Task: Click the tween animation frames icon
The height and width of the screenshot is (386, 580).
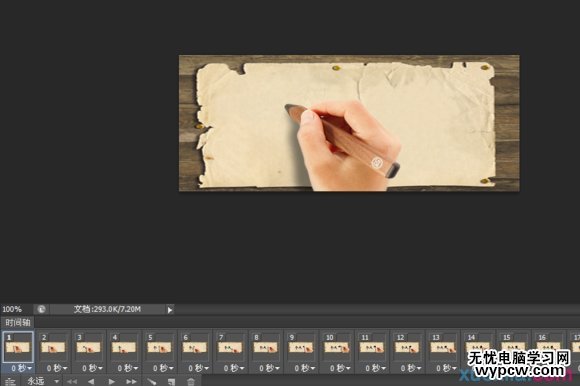Action: click(152, 382)
